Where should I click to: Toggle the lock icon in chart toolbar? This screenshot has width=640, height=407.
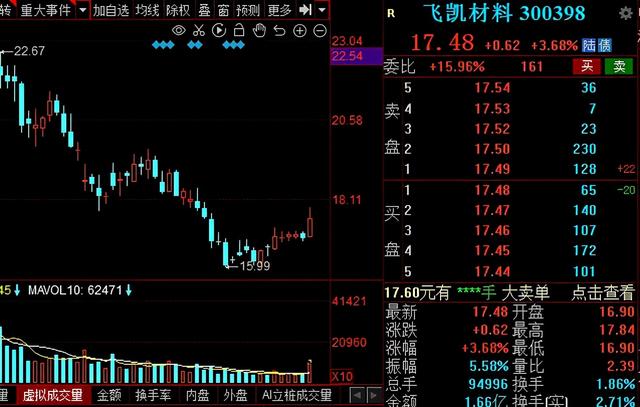click(239, 30)
